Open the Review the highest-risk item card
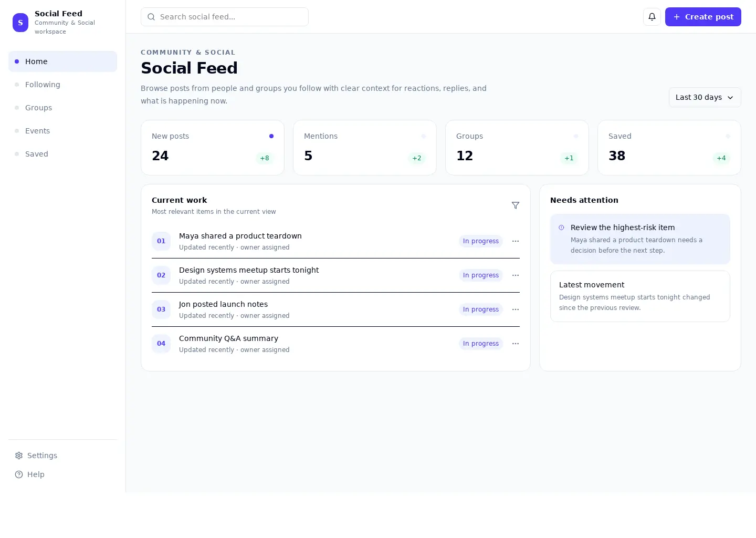The height and width of the screenshot is (538, 756). point(640,239)
